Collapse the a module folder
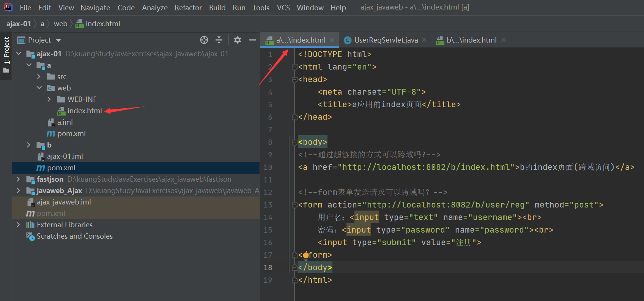 coord(29,65)
